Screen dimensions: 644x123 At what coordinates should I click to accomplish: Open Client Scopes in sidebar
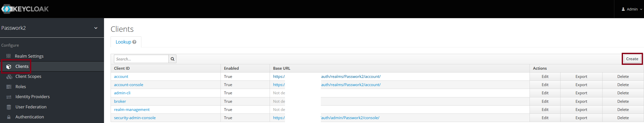pyautogui.click(x=28, y=77)
